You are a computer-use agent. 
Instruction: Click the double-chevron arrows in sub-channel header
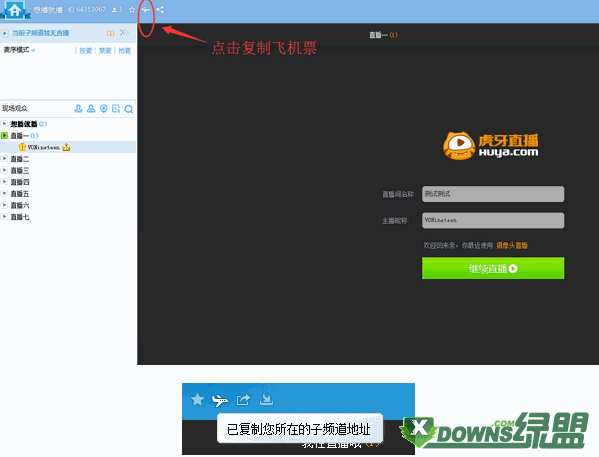124,33
